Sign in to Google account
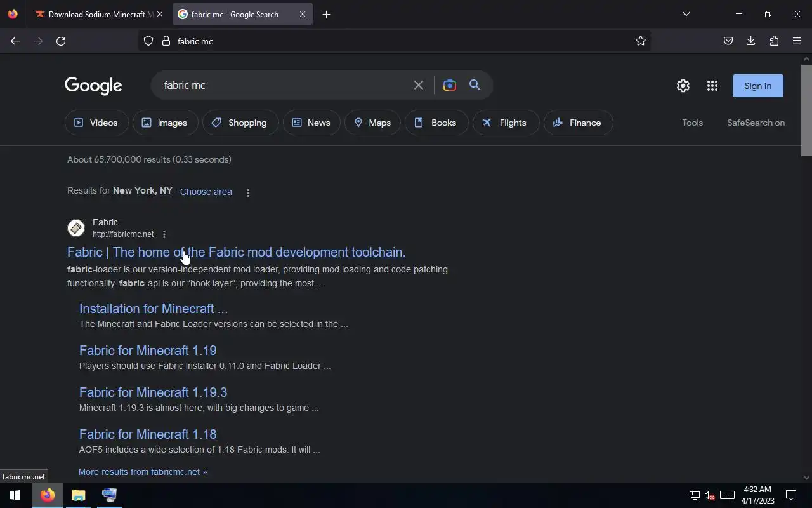The height and width of the screenshot is (508, 812). tap(758, 86)
